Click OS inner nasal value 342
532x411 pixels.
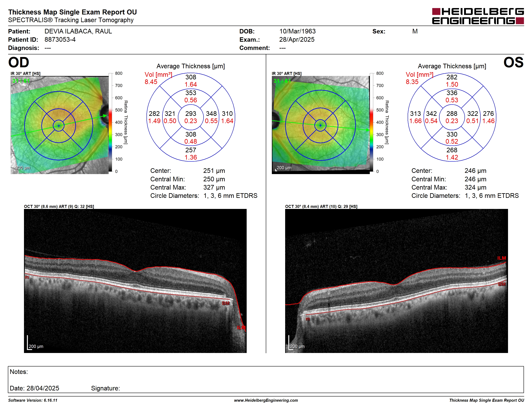point(431,113)
